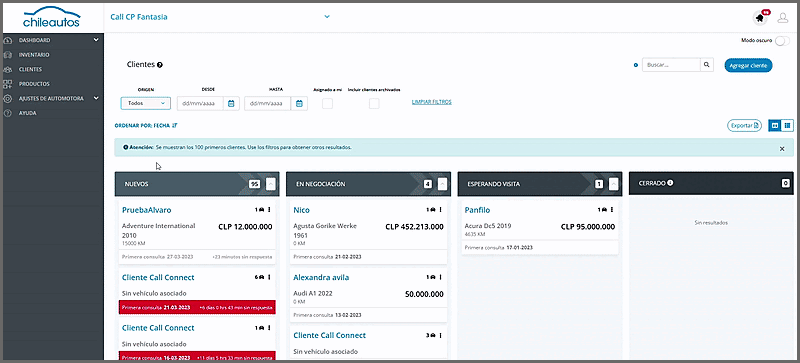Click the CLP 95.000.000 price
Viewport: 800px width, 363px height.
(x=588, y=227)
